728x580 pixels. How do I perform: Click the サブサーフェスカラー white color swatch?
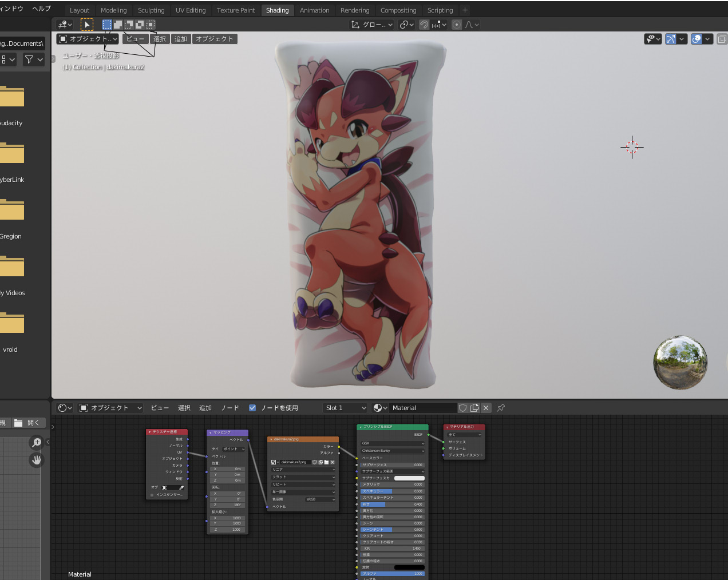(409, 478)
